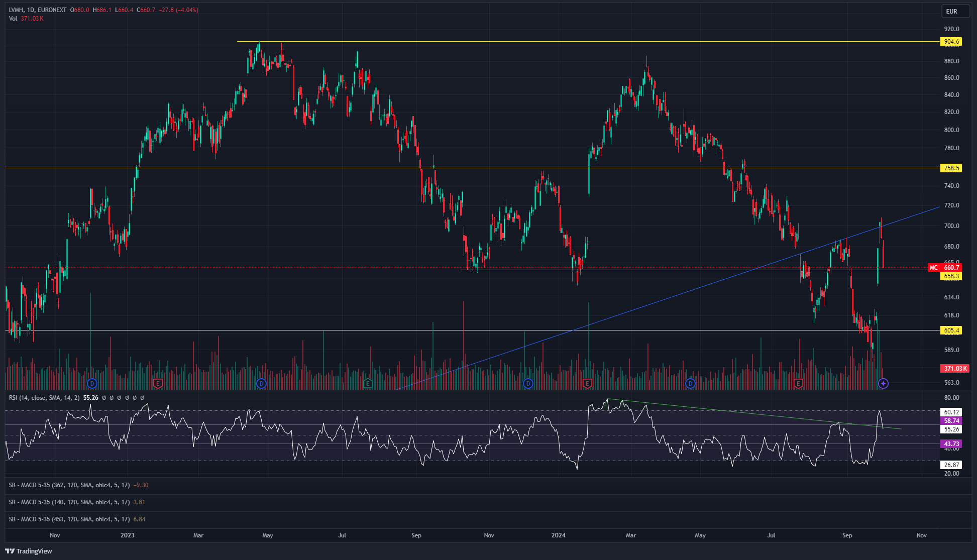Image resolution: width=977 pixels, height=560 pixels.
Task: Click the green earnings E marker near July 2023
Action: pos(368,384)
